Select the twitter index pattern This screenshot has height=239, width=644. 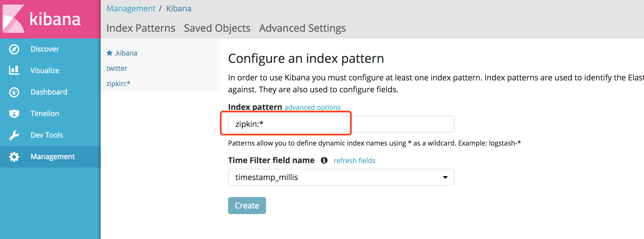(x=117, y=68)
